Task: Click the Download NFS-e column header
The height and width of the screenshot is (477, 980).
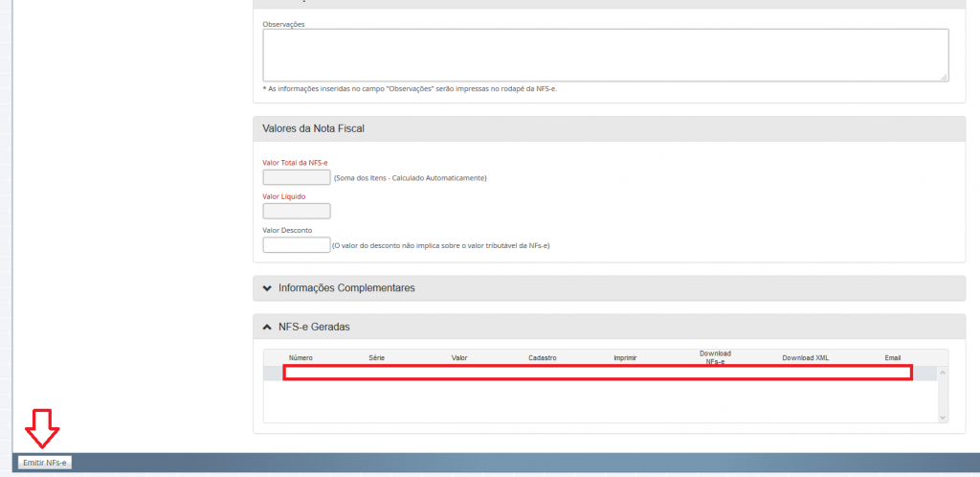Action: [715, 357]
